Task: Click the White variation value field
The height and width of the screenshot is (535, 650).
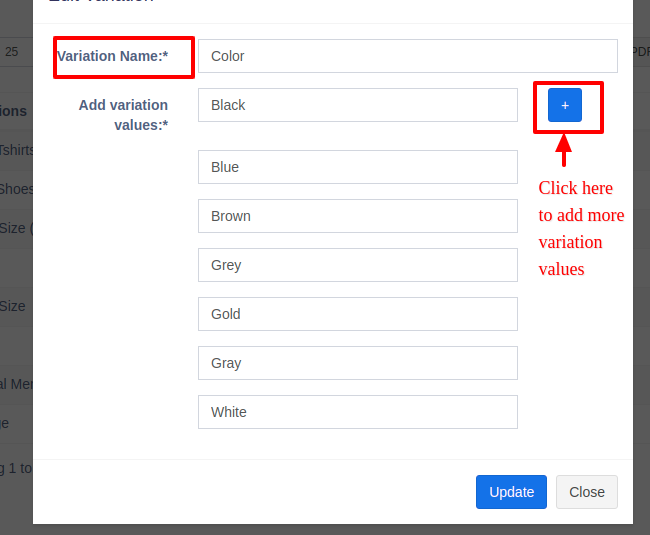Action: pyautogui.click(x=357, y=412)
